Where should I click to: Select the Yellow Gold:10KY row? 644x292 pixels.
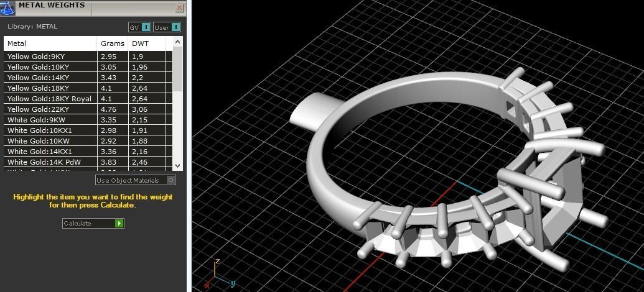coord(88,67)
